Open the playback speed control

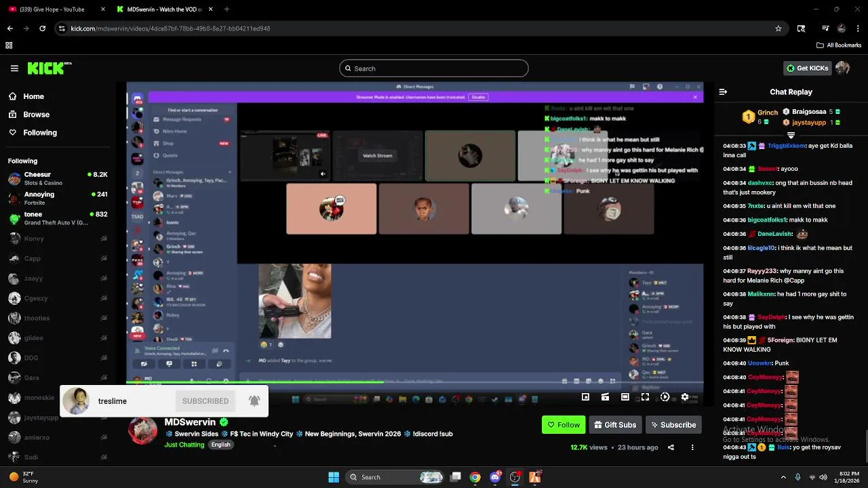[x=665, y=397]
